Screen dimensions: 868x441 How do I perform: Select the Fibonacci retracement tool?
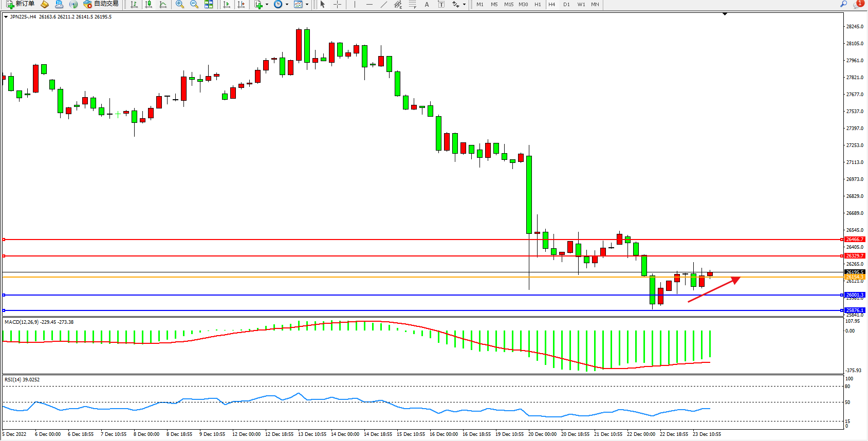(x=412, y=4)
